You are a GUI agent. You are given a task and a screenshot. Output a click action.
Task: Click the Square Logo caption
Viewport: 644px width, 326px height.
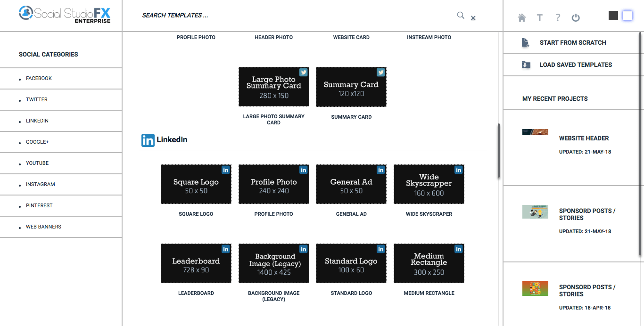[x=196, y=214]
